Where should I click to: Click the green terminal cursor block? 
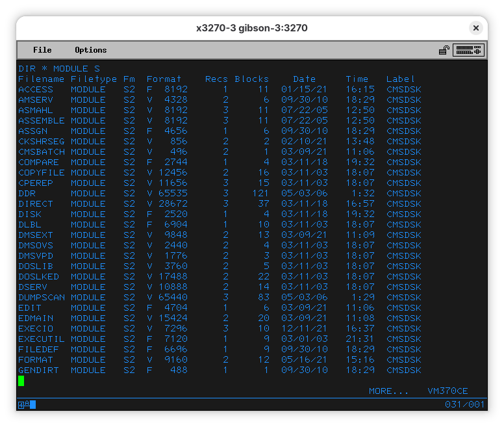pyautogui.click(x=21, y=381)
